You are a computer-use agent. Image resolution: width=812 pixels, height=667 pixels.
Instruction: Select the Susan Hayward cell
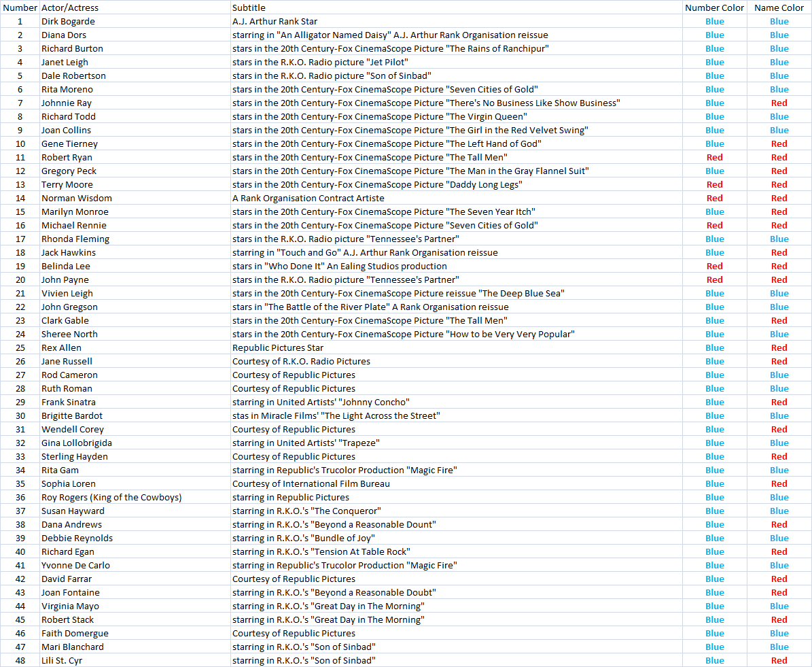tap(135, 511)
